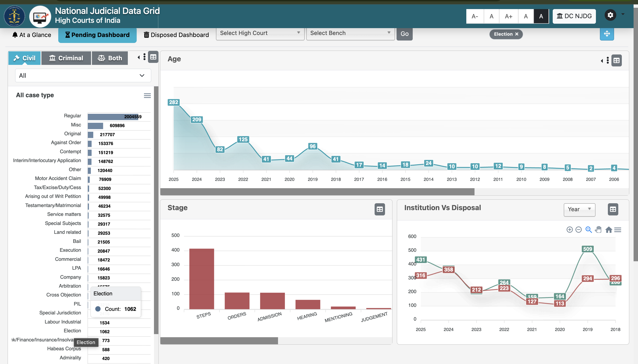Click zoom-out minus icon on Institution chart
Viewport: 638px width, 364px height.
click(x=578, y=230)
